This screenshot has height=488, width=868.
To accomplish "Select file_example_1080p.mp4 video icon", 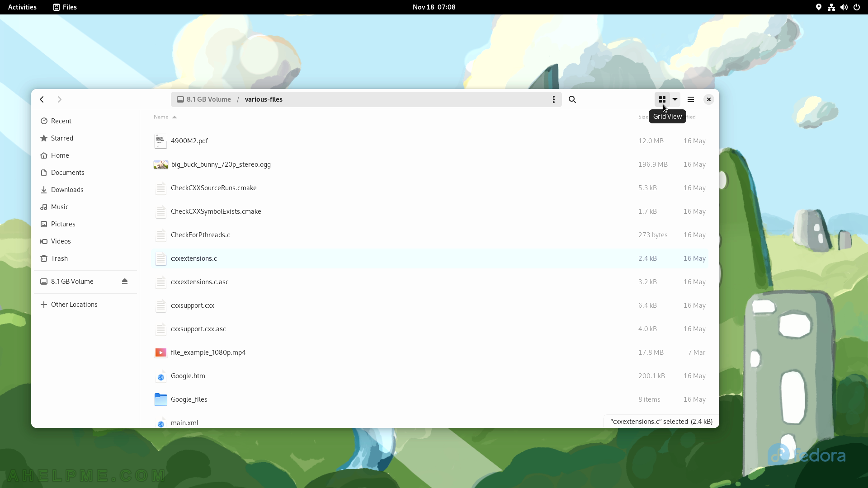I will [160, 352].
